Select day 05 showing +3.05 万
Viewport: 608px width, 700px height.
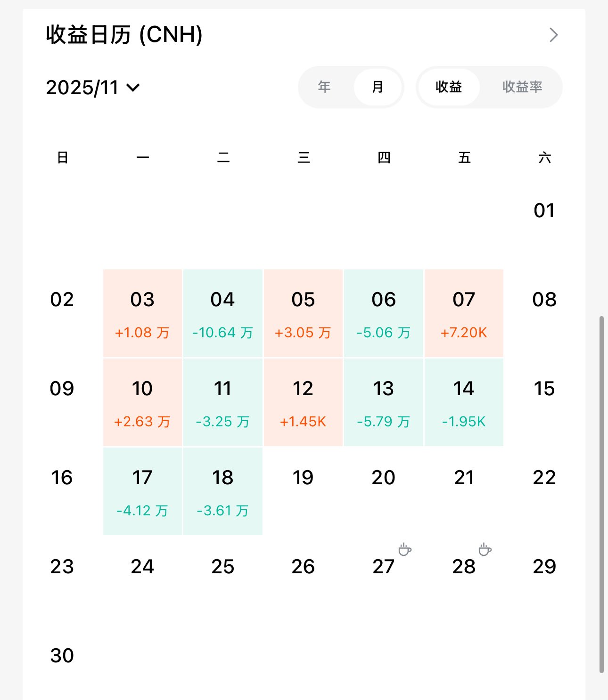303,313
